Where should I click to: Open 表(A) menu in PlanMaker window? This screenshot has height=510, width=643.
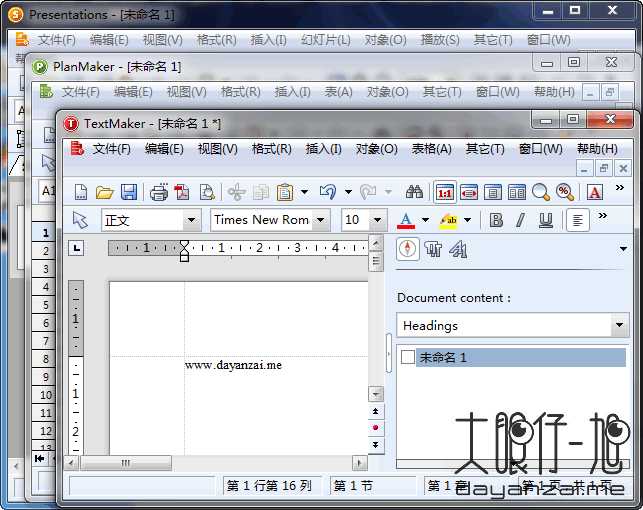(338, 92)
